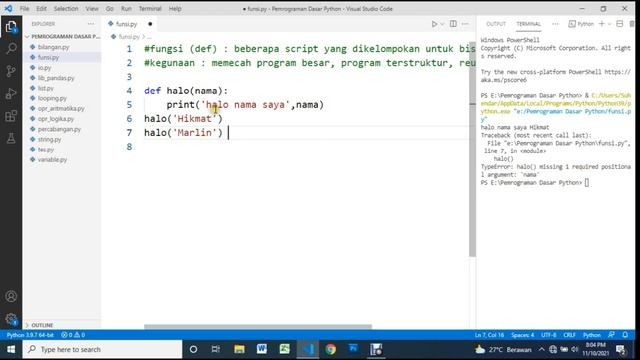Viewport: 640px width, 360px height.
Task: Open panel More tabs ellipsis
Action: [x=555, y=24]
